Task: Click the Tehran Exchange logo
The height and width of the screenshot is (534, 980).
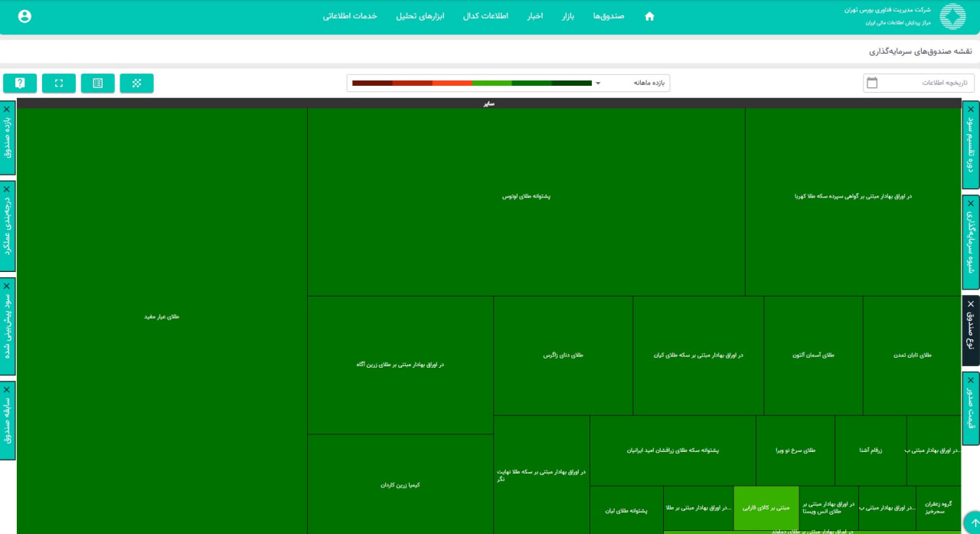Action: [x=952, y=16]
